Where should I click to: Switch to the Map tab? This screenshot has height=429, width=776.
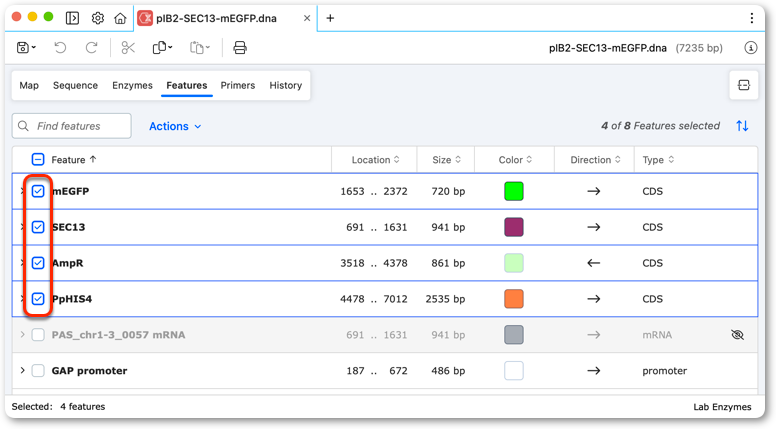point(29,85)
